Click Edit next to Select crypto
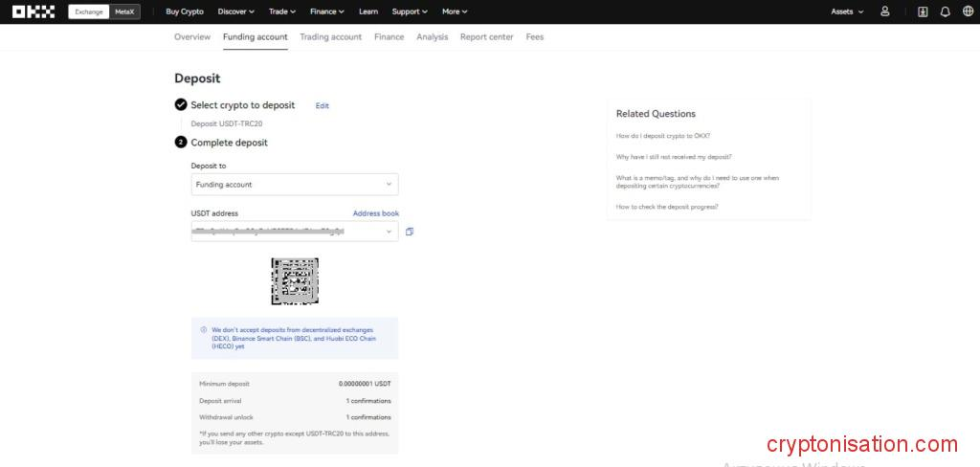 click(x=323, y=106)
